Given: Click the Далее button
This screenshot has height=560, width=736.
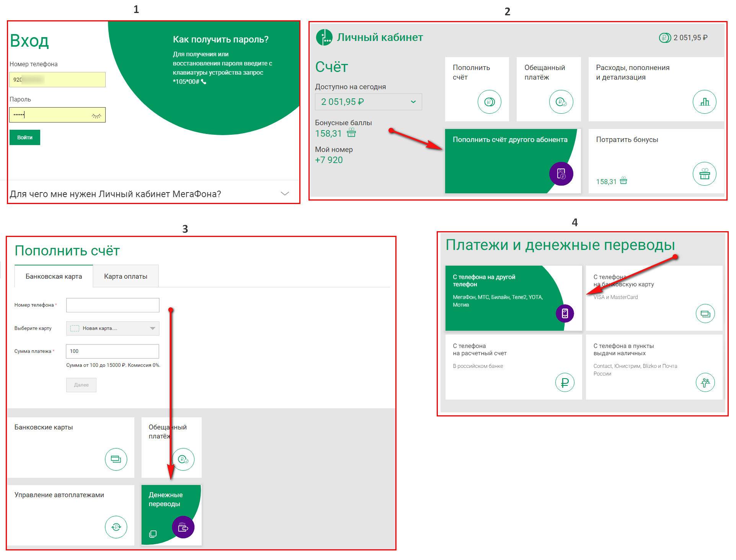Looking at the screenshot, I should point(81,385).
